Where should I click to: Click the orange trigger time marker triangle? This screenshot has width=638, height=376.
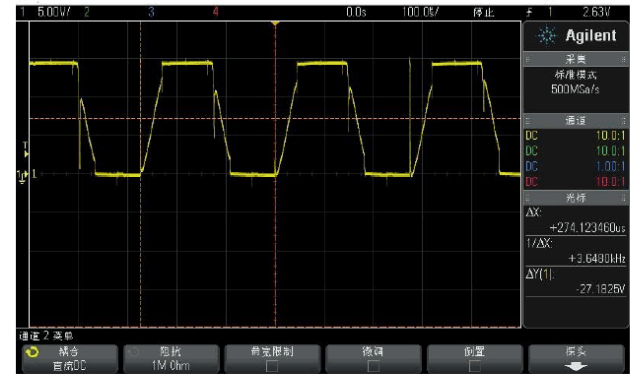[x=275, y=24]
